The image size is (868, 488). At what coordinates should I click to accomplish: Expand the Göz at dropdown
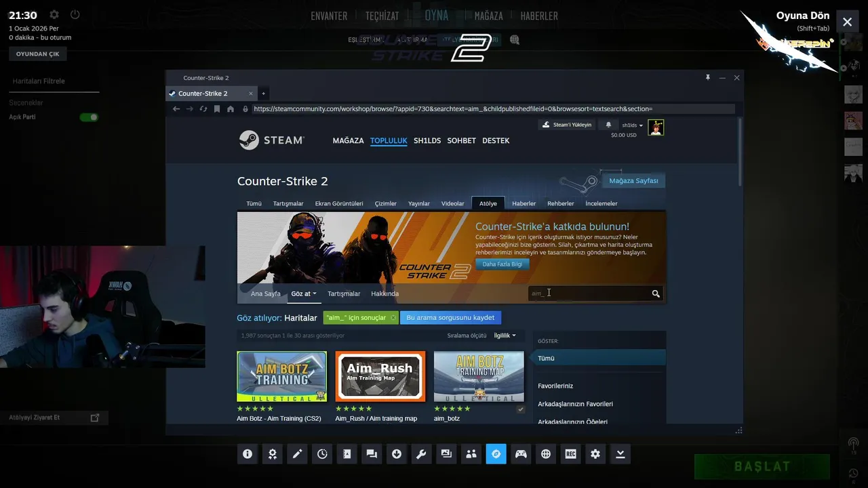click(x=304, y=293)
